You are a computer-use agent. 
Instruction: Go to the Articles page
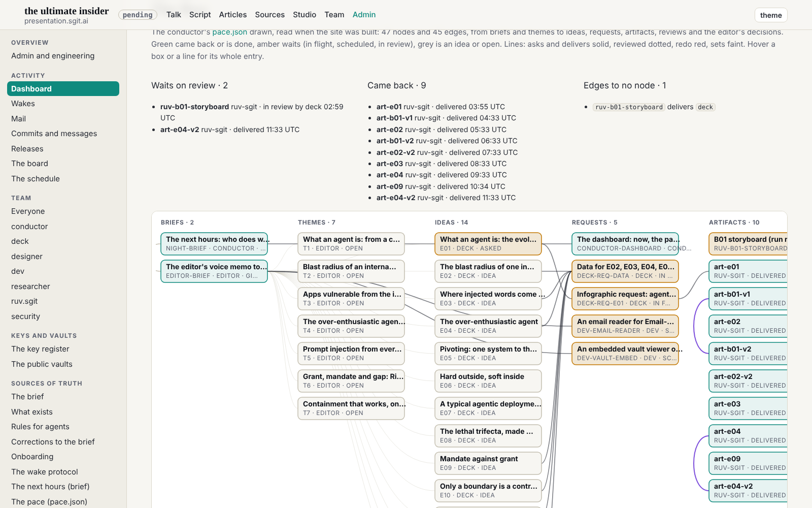click(233, 15)
